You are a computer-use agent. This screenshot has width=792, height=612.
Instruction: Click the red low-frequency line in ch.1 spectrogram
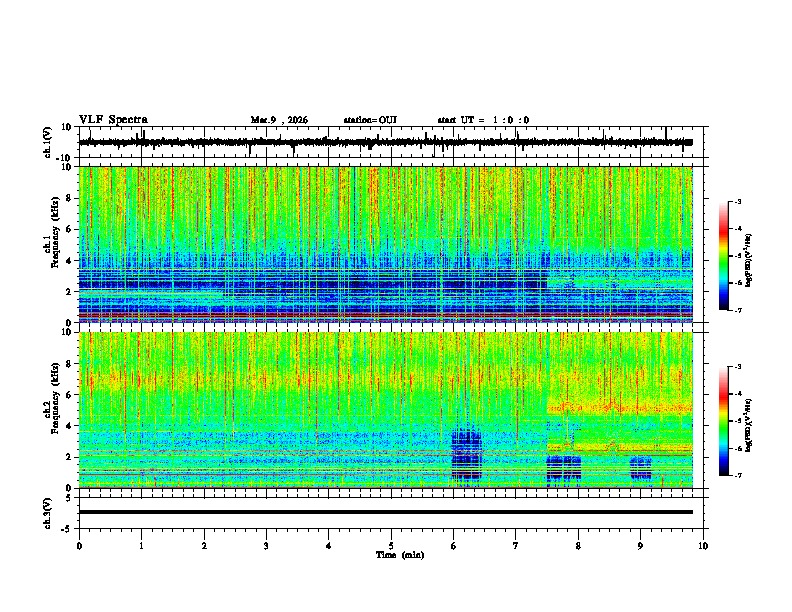(386, 314)
